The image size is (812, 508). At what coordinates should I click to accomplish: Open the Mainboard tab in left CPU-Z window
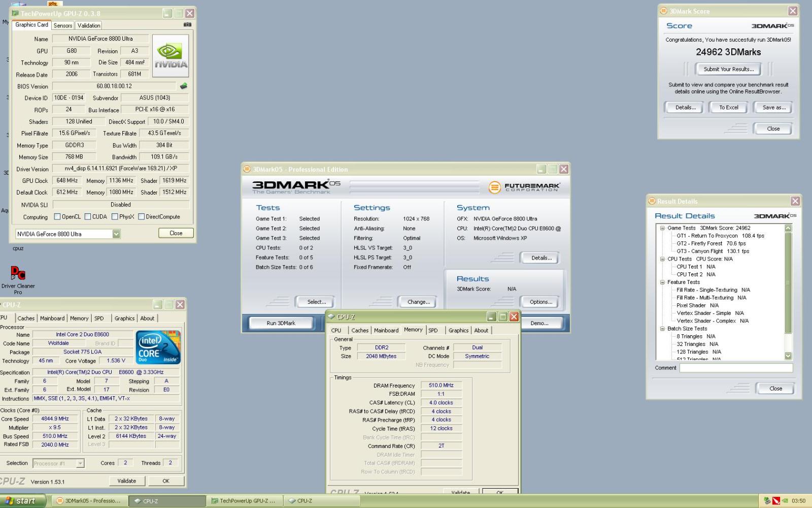[x=52, y=319]
